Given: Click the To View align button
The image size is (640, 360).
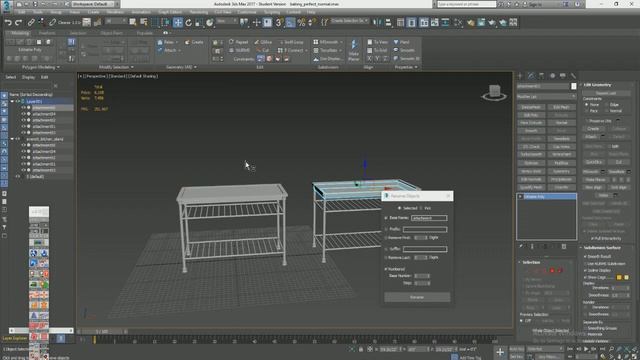Looking at the screenshot, I should 378,42.
